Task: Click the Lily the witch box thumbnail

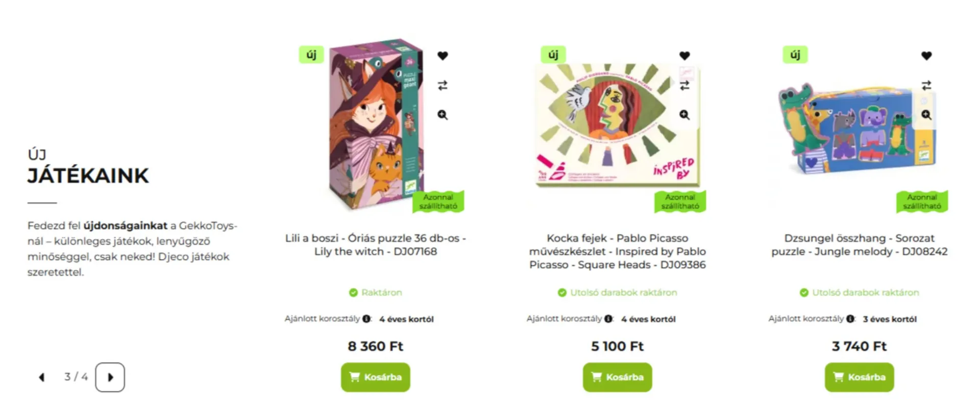Action: point(376,124)
